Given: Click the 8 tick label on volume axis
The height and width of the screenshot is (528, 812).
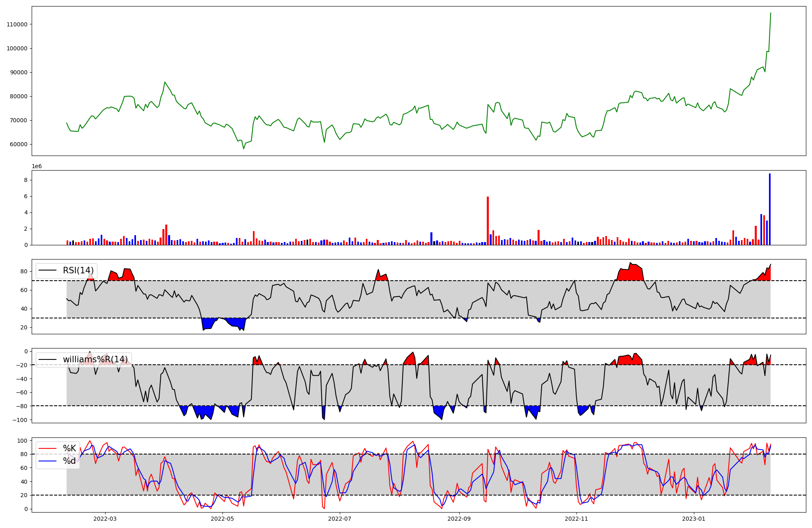Looking at the screenshot, I should tap(26, 180).
